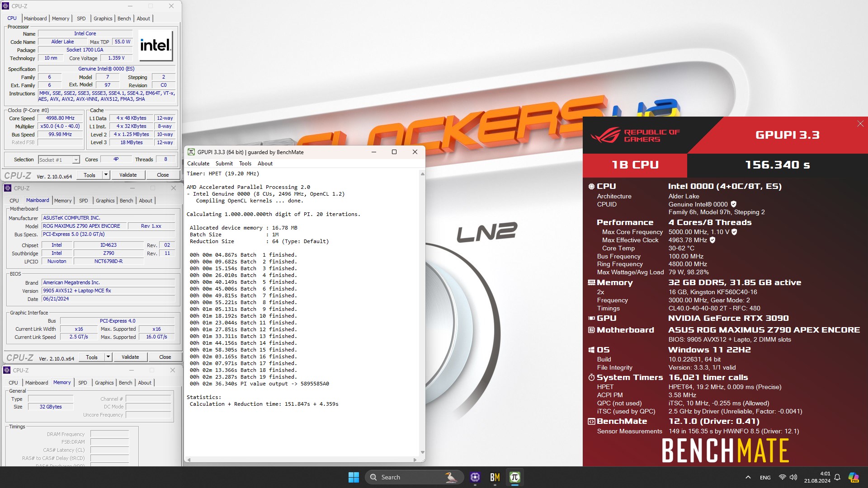Viewport: 868px width, 488px height.
Task: Click the Max Effective Clock verified shield
Action: pos(712,240)
